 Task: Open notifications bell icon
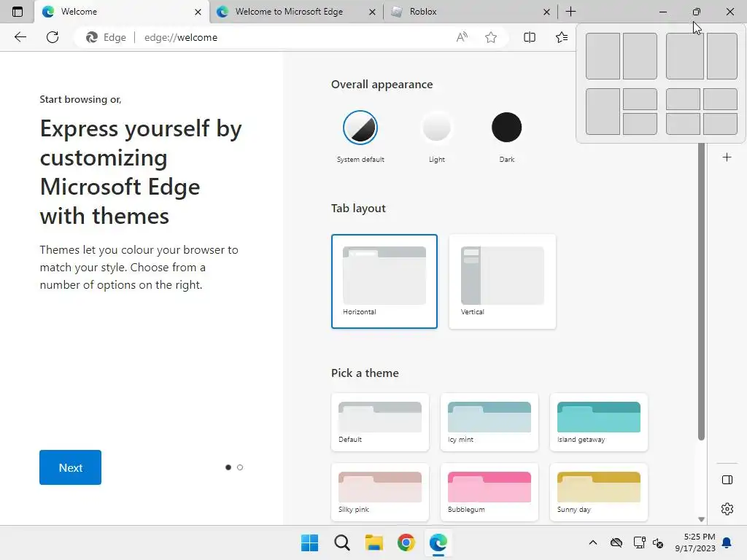(x=727, y=542)
